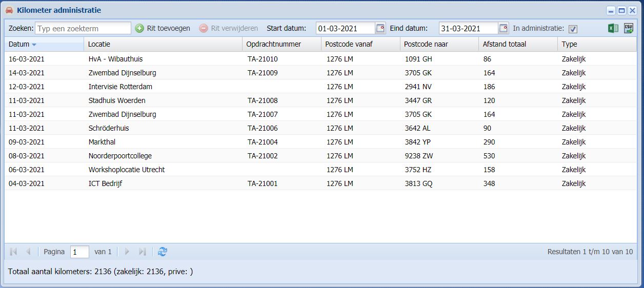Go to the next results page
644x288 pixels.
coord(128,252)
